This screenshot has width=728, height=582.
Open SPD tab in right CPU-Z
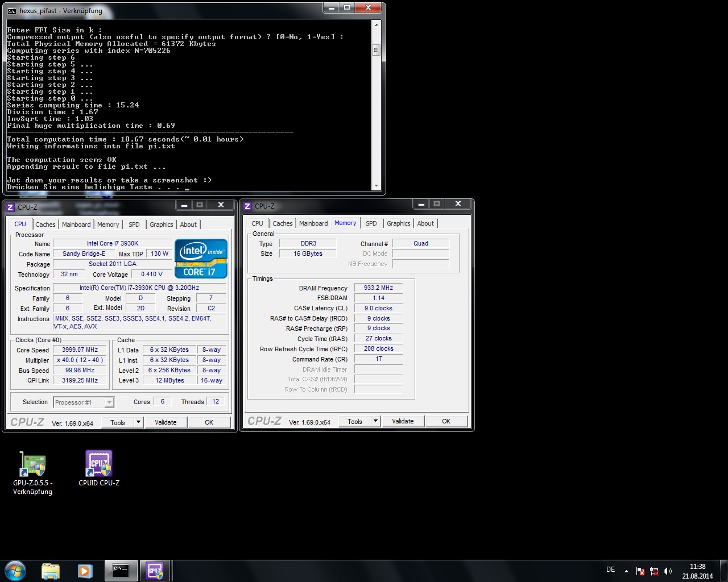371,223
